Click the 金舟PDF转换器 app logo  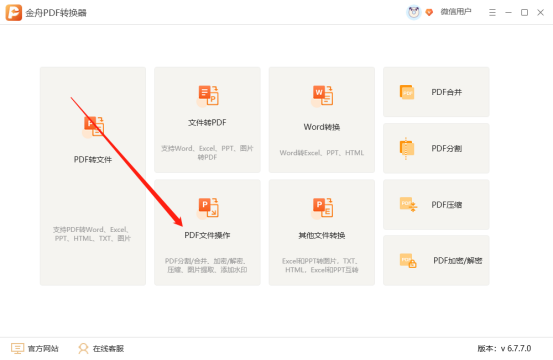tap(13, 12)
